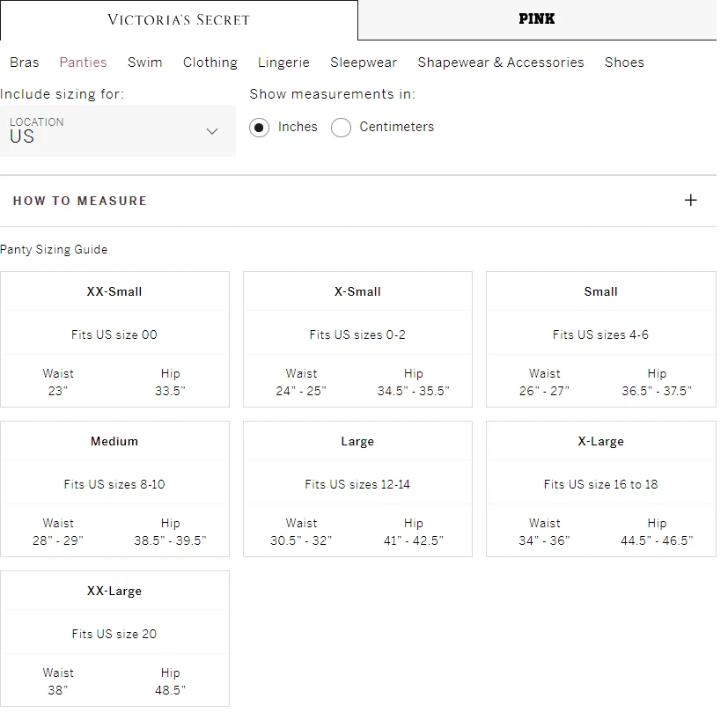Open the Sleepwear sizing category
728x713 pixels.
pyautogui.click(x=364, y=62)
